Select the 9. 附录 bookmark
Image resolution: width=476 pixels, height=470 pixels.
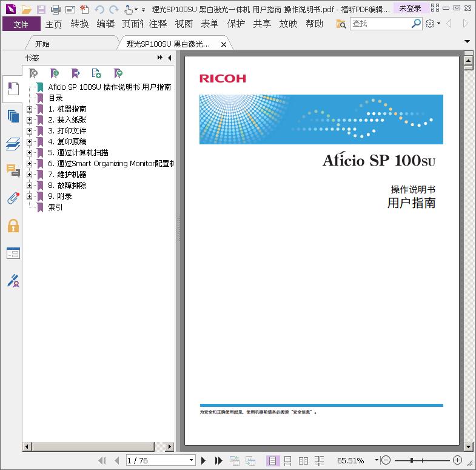[x=60, y=196]
